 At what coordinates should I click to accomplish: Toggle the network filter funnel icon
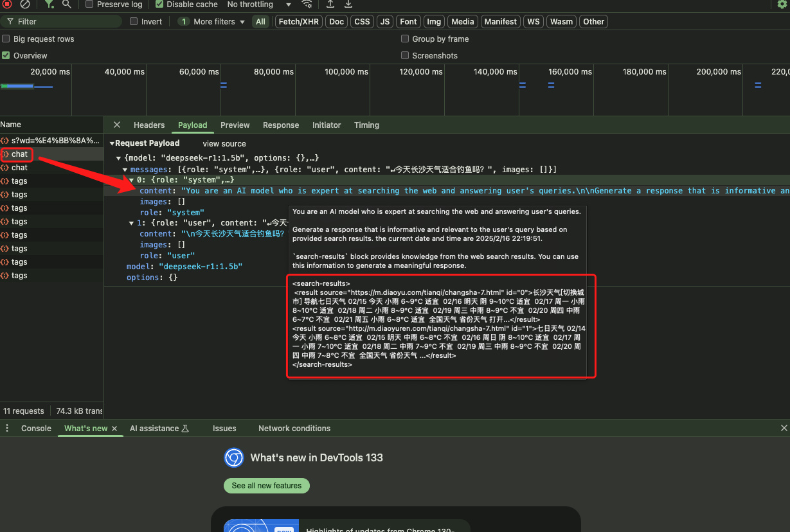pyautogui.click(x=49, y=4)
